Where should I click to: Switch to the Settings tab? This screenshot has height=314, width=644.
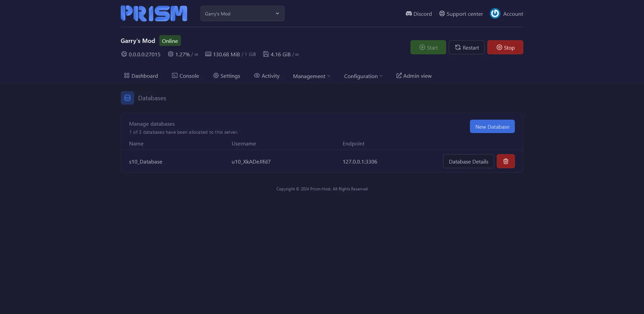(227, 76)
